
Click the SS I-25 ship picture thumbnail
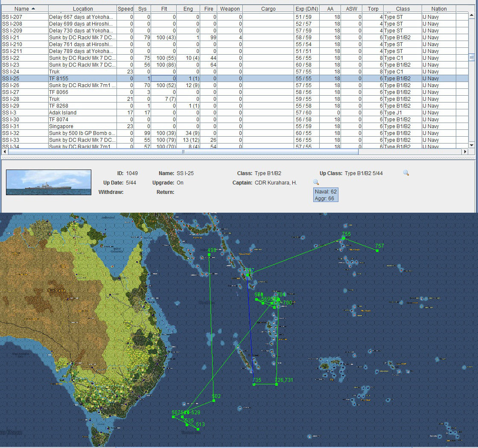click(x=49, y=182)
